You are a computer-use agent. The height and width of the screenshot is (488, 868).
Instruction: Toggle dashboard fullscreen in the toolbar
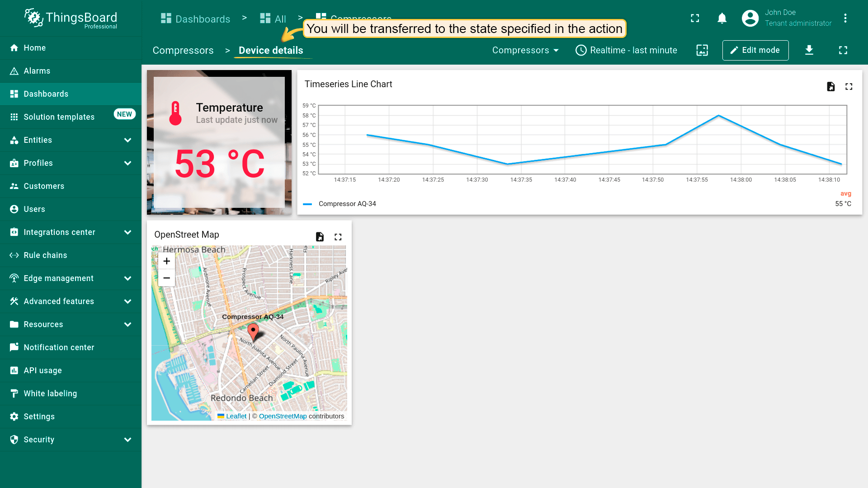(843, 50)
